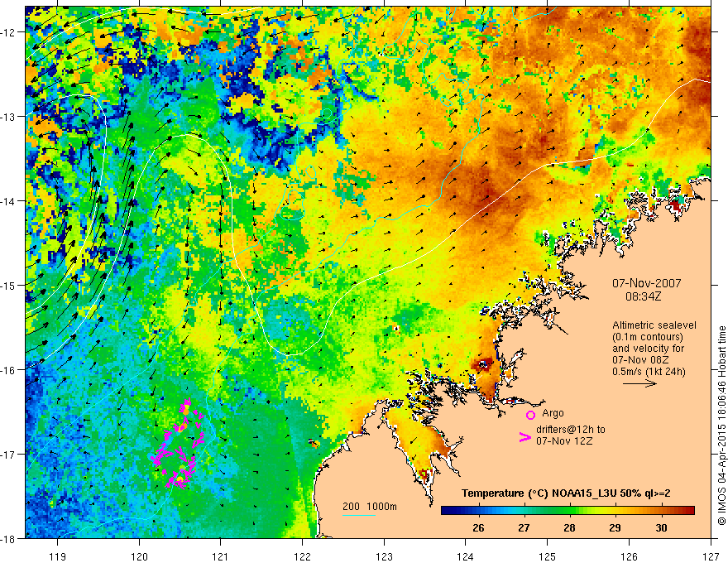The image size is (728, 563).
Task: Click the temperature color bar legend
Action: 568,511
